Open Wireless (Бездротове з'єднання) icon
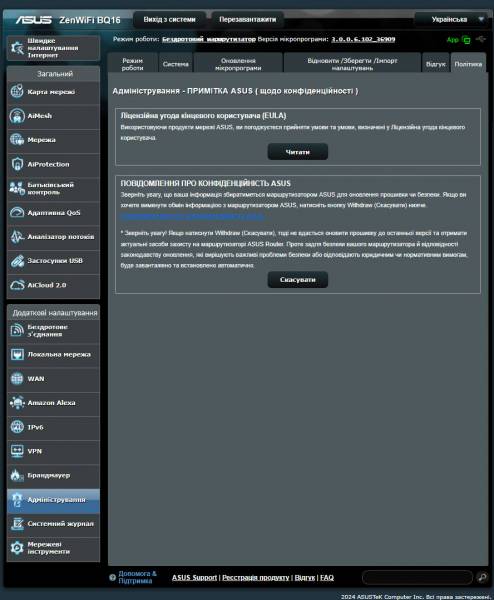The image size is (494, 600). pos(17,330)
